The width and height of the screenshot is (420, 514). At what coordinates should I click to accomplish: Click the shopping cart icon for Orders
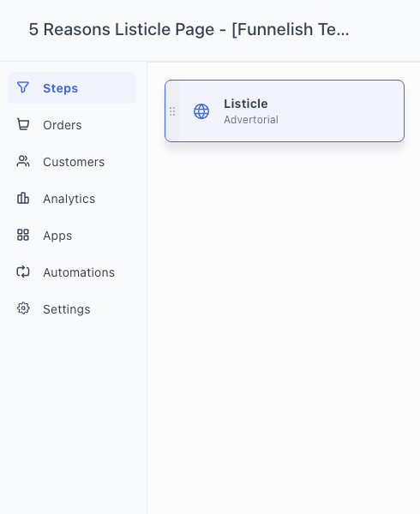tap(23, 124)
